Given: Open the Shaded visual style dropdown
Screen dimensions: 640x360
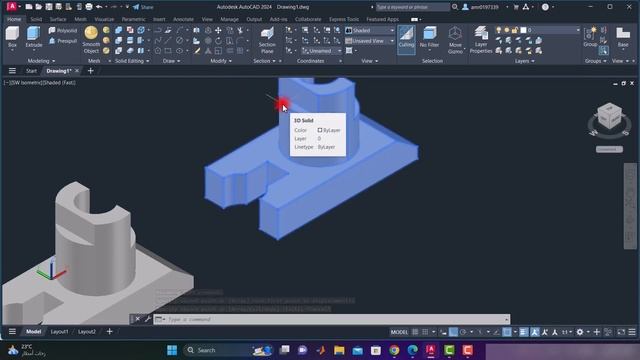Looking at the screenshot, I should click(x=370, y=30).
